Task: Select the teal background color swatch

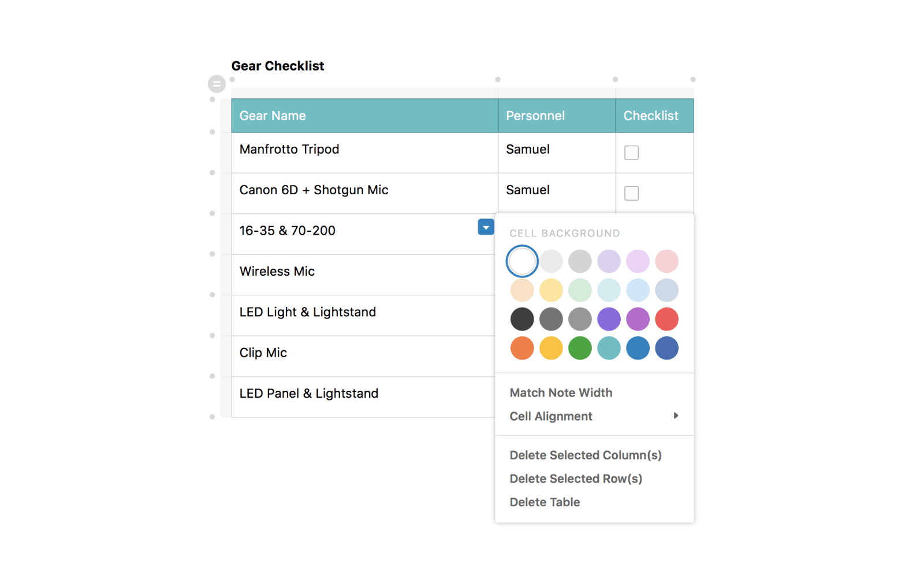Action: pyautogui.click(x=609, y=348)
